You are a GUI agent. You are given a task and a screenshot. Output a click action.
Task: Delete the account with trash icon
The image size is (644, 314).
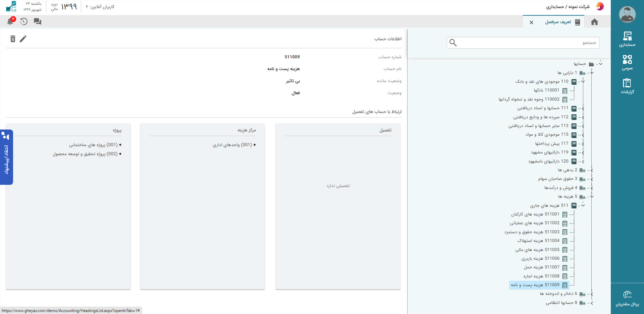13,39
